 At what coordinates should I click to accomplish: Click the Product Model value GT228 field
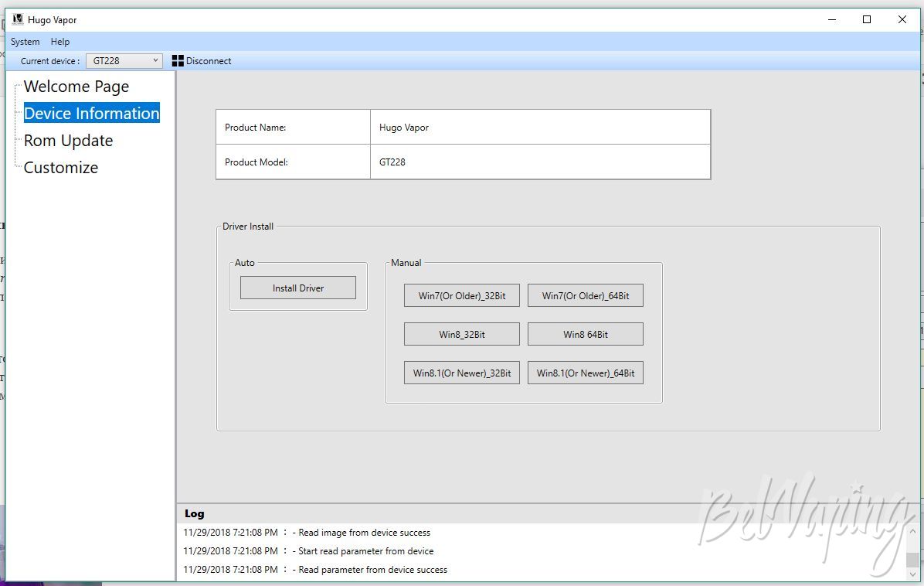(x=540, y=162)
